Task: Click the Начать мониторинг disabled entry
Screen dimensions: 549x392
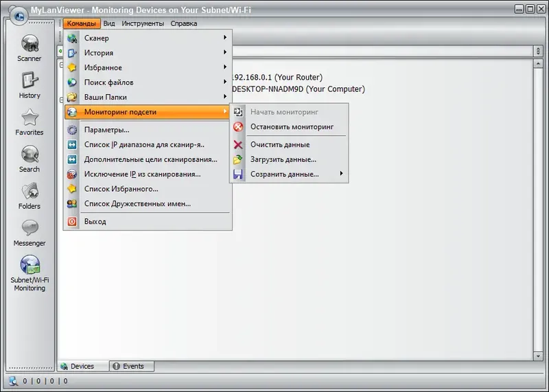Action: coord(289,112)
